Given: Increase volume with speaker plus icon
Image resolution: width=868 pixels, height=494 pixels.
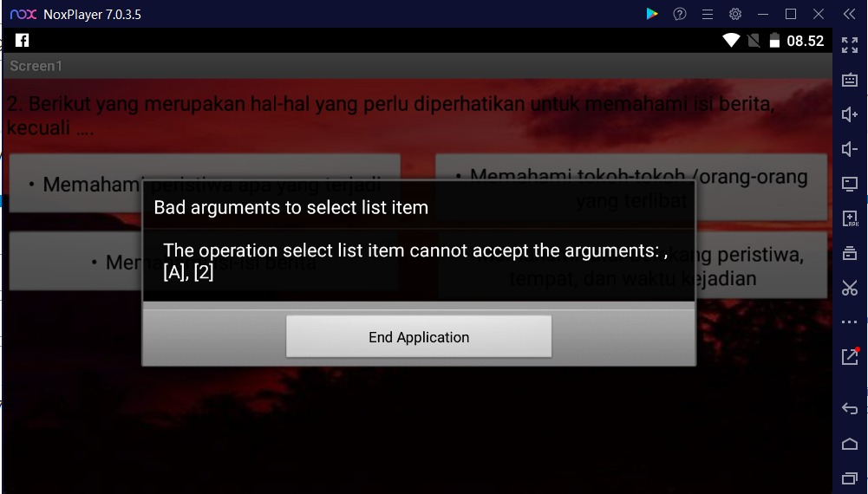Looking at the screenshot, I should click(849, 114).
